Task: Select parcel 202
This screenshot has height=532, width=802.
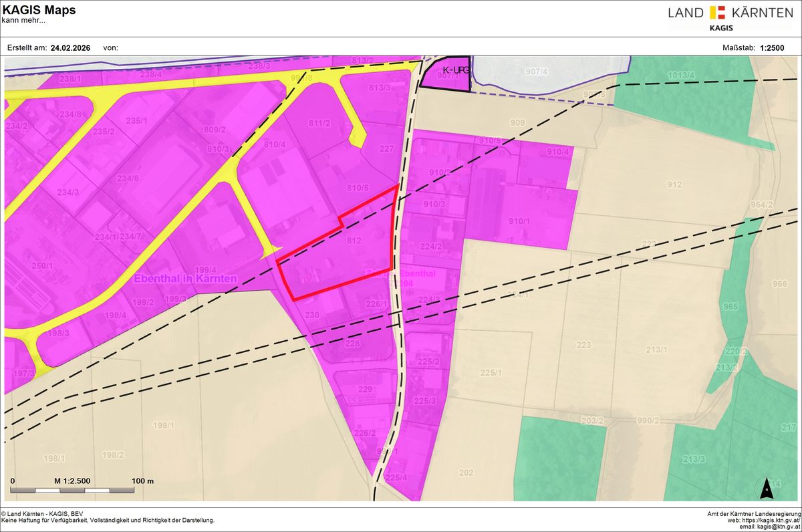Action: pos(466,473)
